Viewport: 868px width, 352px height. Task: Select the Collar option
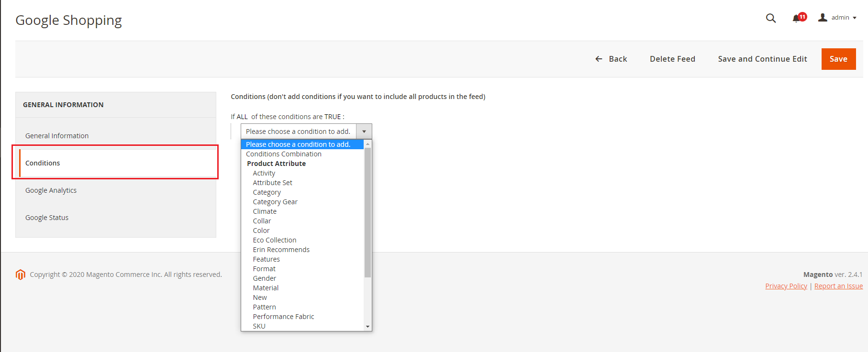pos(302,221)
